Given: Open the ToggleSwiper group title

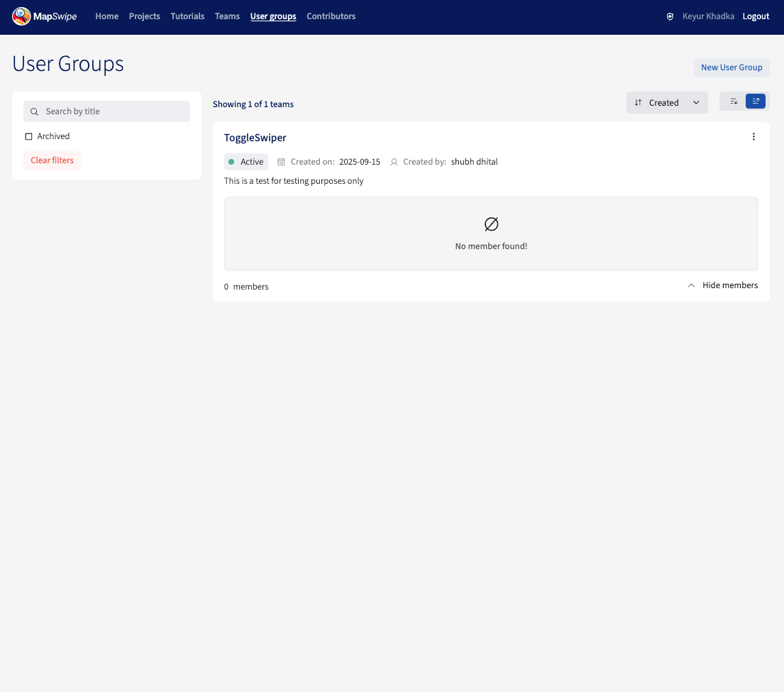Looking at the screenshot, I should [x=255, y=138].
